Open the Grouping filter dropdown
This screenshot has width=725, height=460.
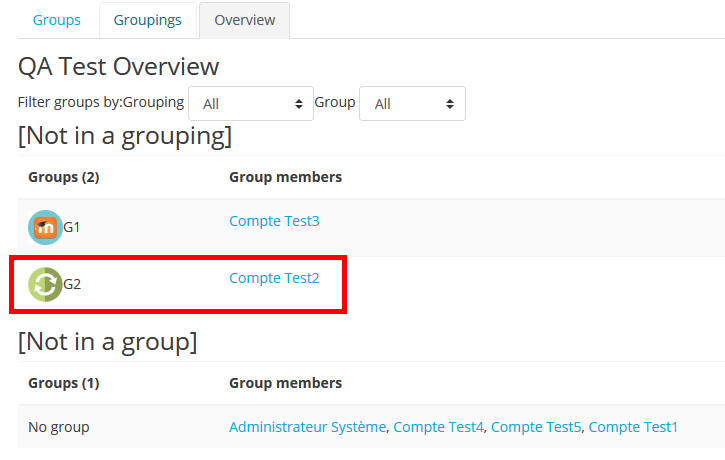(251, 104)
